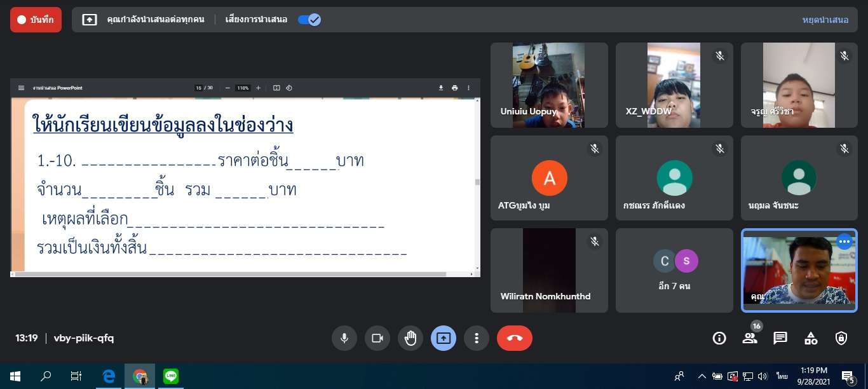Open PDF viewer three-dot more actions menu

click(x=469, y=88)
